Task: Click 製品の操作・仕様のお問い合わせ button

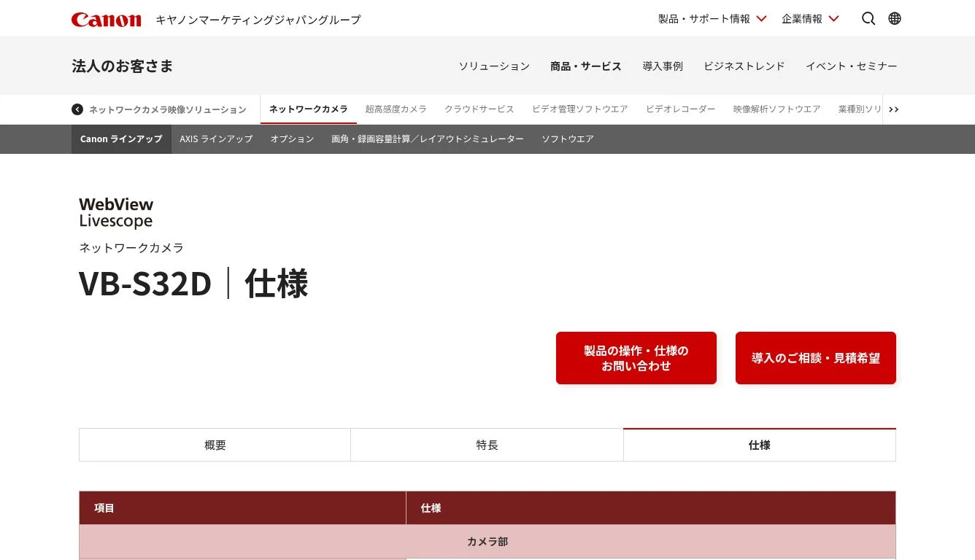Action: click(636, 358)
